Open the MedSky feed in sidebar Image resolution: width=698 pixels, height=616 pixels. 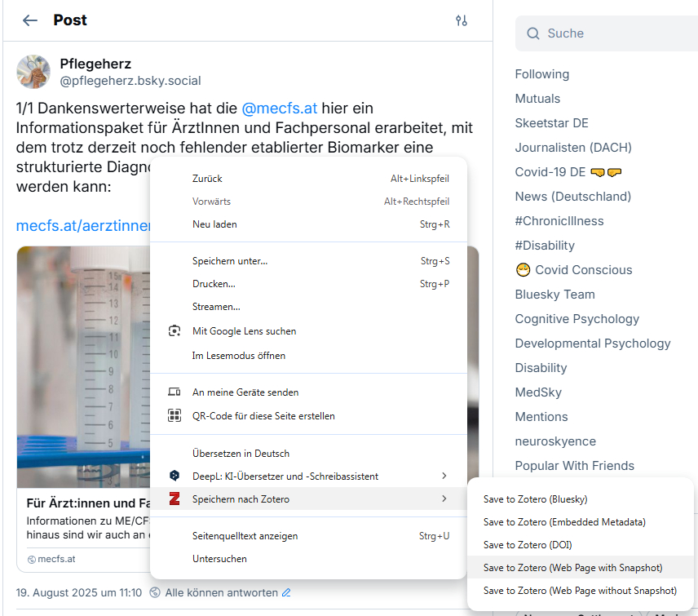click(x=538, y=392)
